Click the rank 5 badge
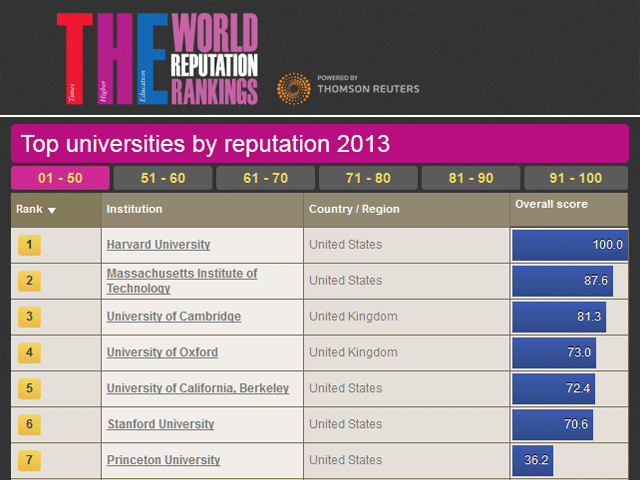This screenshot has width=640, height=480. [30, 389]
